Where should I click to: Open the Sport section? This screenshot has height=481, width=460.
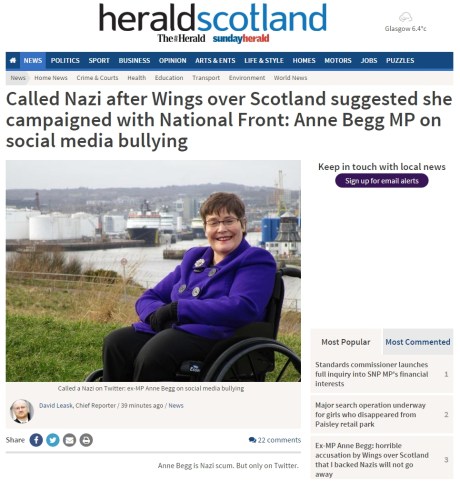click(99, 61)
